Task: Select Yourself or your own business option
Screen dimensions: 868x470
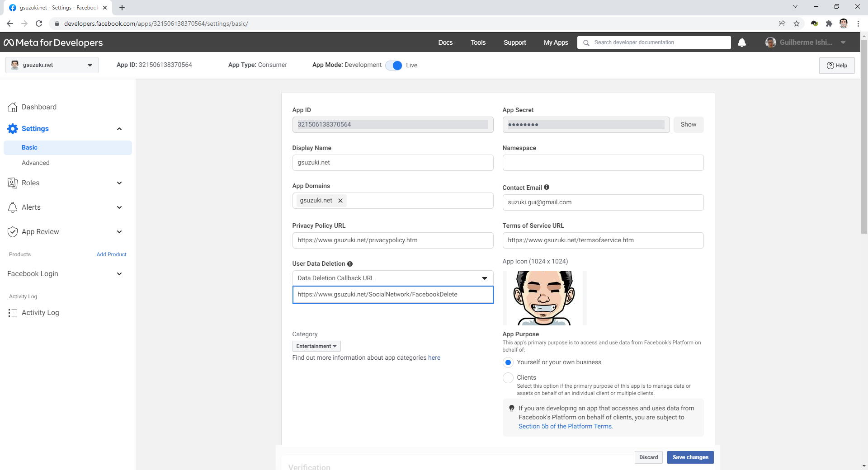Action: (508, 362)
